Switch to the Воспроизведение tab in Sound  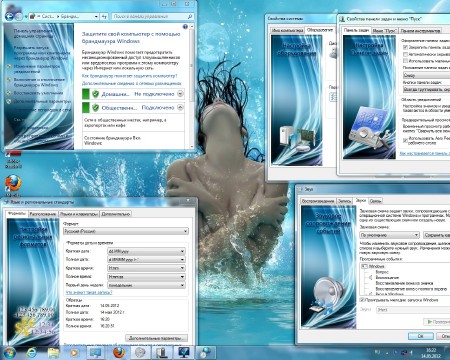point(318,201)
